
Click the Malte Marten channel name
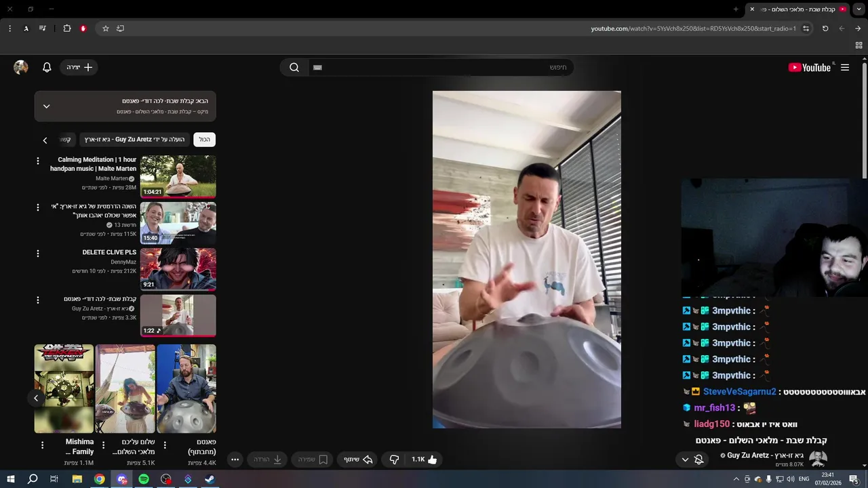[111, 178]
